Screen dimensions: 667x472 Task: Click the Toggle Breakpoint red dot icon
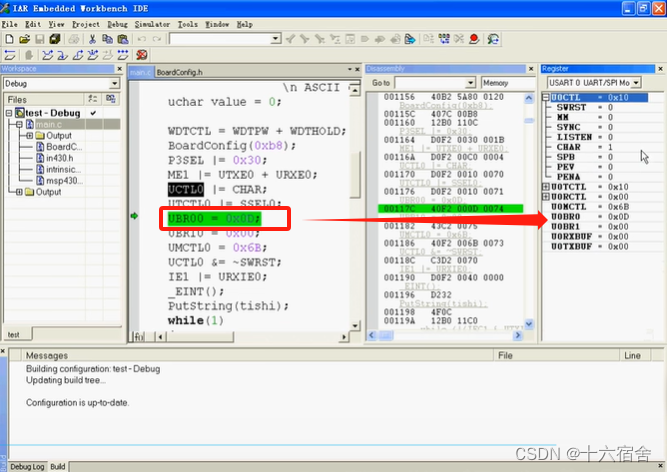(x=474, y=39)
